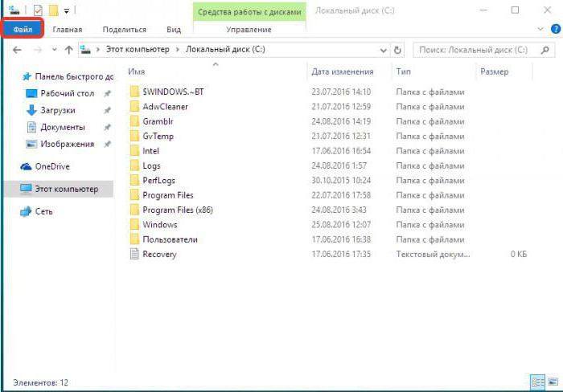Go back with the left arrow button
This screenshot has width=563, height=392.
(x=18, y=50)
